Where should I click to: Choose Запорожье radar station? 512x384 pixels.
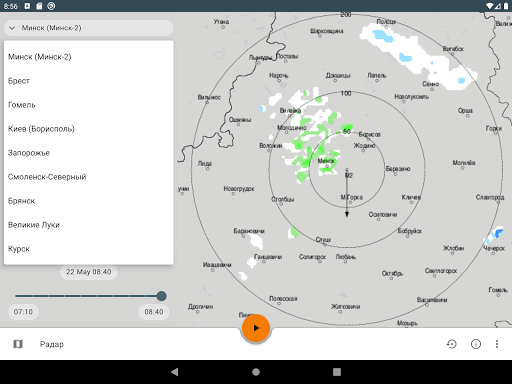89,153
